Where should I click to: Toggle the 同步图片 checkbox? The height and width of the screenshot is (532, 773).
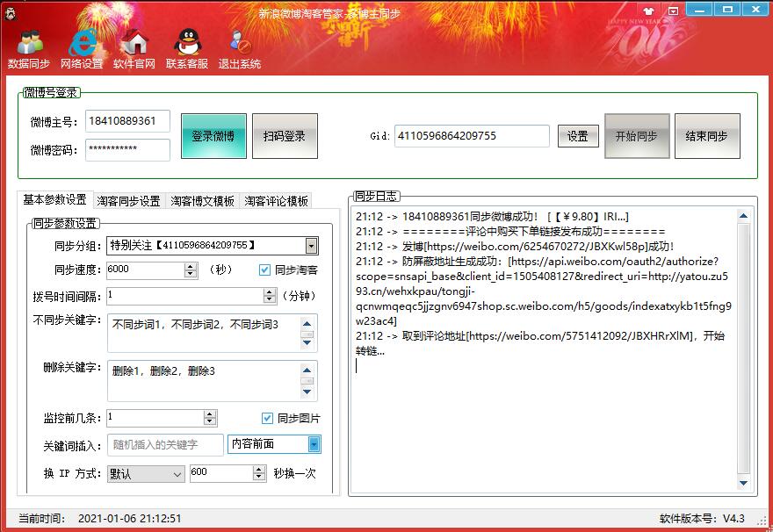(x=267, y=418)
